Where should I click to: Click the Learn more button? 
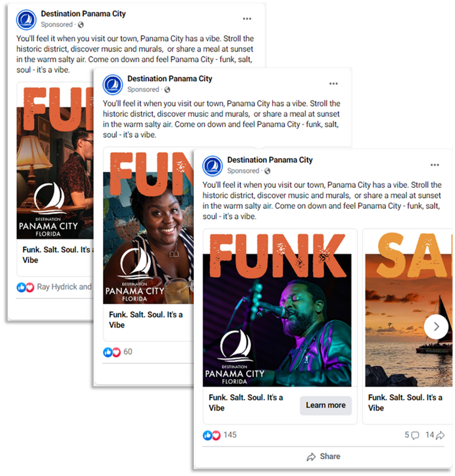pos(325,405)
